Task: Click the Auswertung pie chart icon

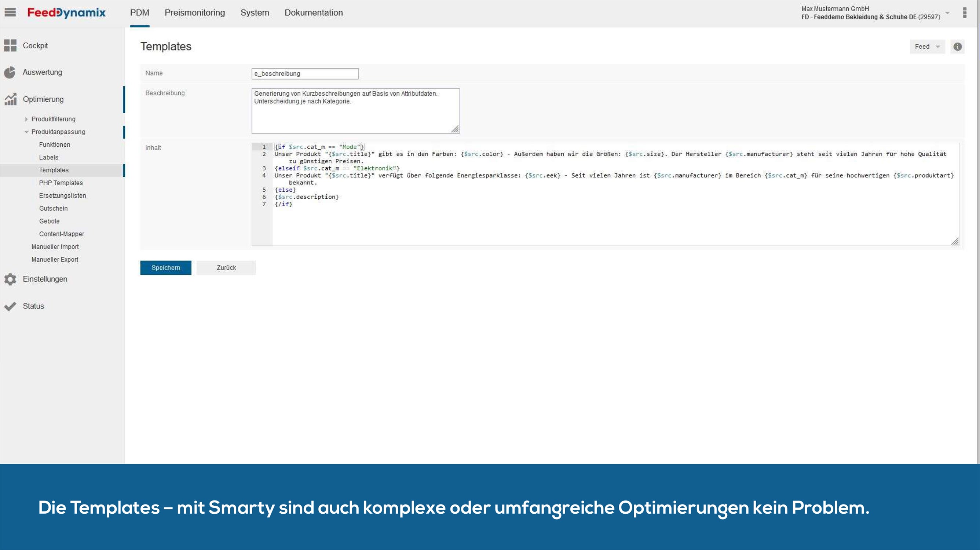Action: pyautogui.click(x=10, y=72)
